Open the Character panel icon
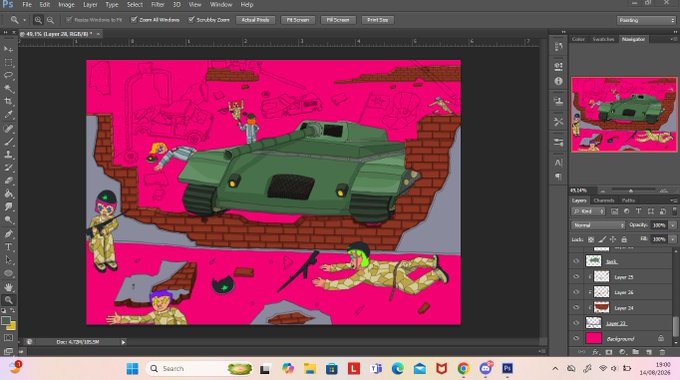This screenshot has height=380, width=680. (559, 163)
